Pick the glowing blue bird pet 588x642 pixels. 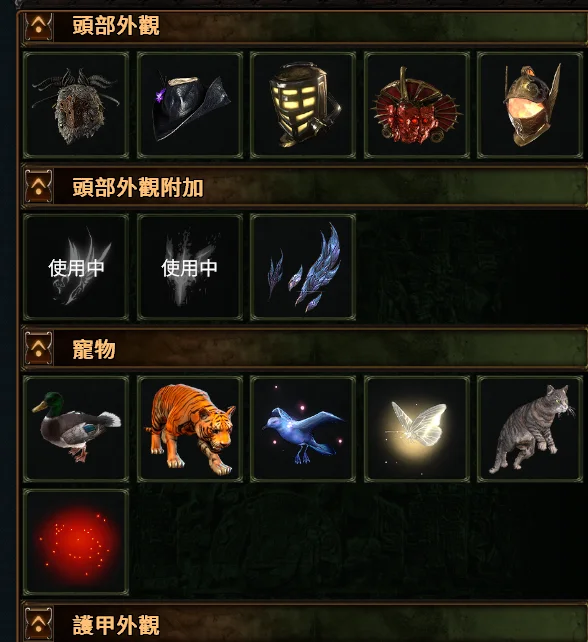[303, 429]
